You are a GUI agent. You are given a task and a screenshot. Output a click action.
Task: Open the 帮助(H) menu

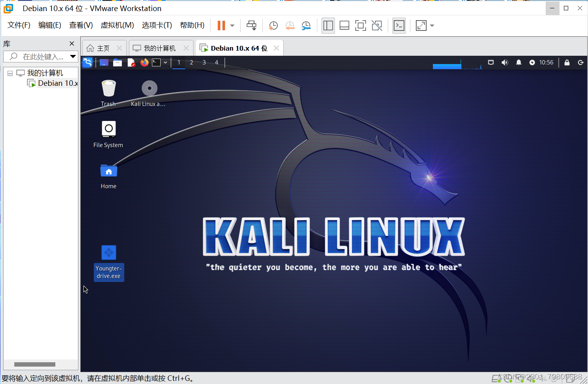[x=192, y=25]
